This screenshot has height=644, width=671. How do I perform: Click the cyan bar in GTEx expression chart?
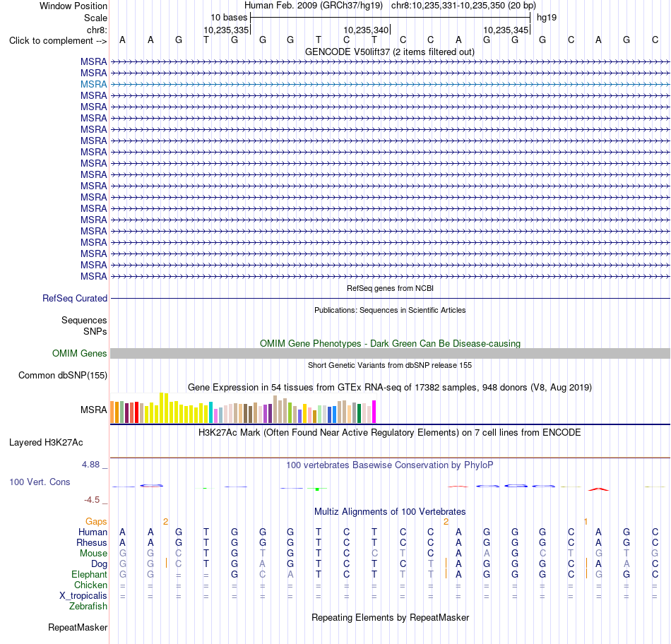(x=210, y=412)
